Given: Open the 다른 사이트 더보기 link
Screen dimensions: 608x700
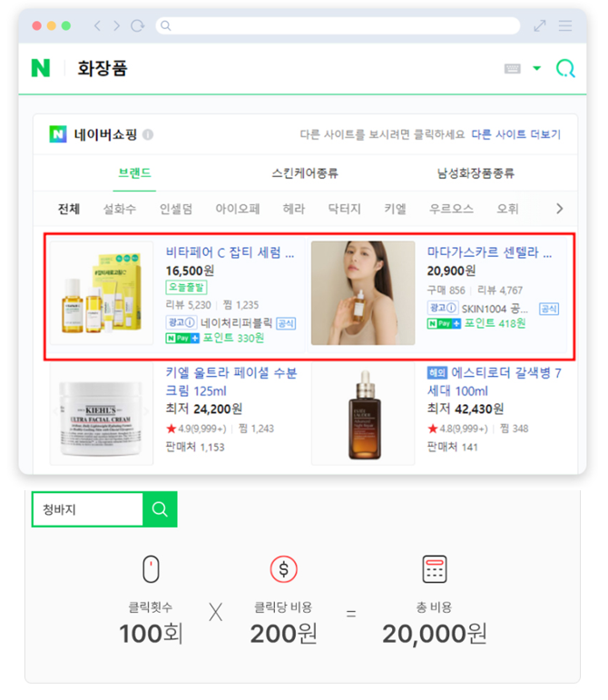Looking at the screenshot, I should click(516, 134).
